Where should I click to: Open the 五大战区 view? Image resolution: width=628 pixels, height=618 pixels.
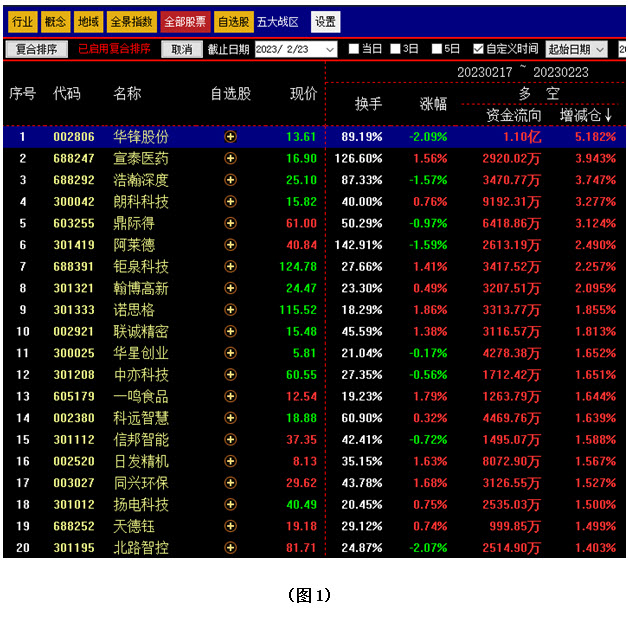click(278, 22)
